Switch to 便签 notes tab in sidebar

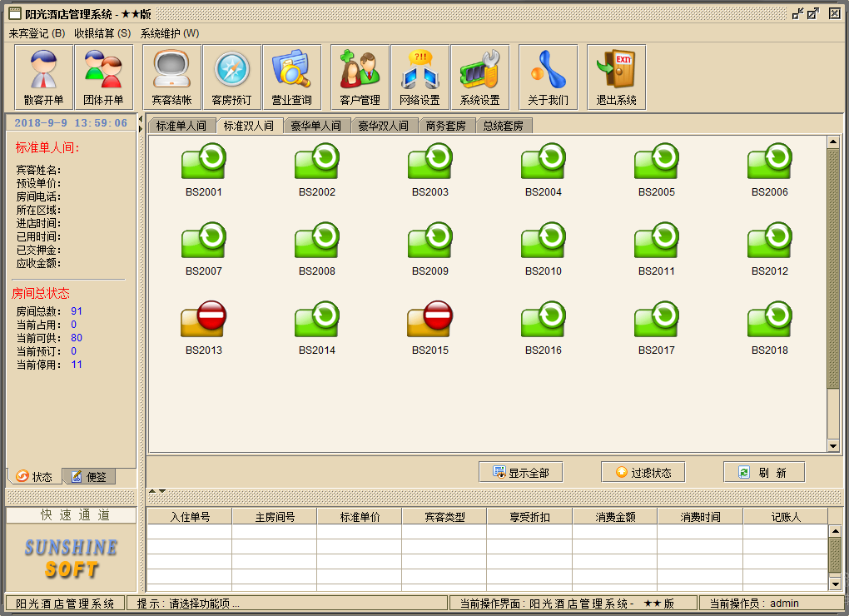(89, 477)
